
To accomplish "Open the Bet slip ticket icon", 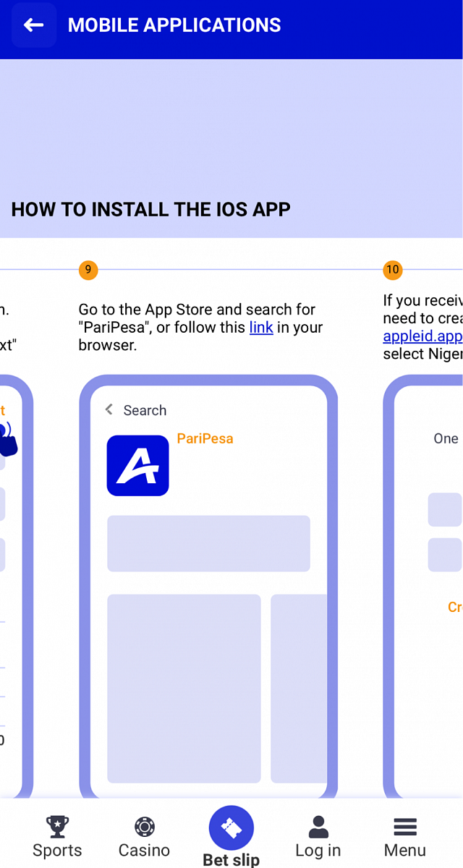I will tap(231, 828).
